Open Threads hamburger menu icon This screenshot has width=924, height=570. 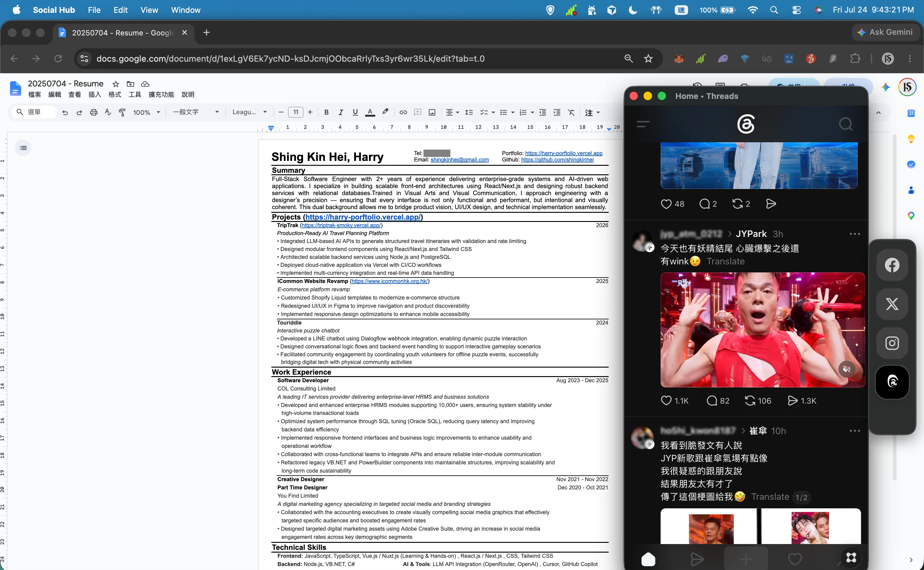643,124
